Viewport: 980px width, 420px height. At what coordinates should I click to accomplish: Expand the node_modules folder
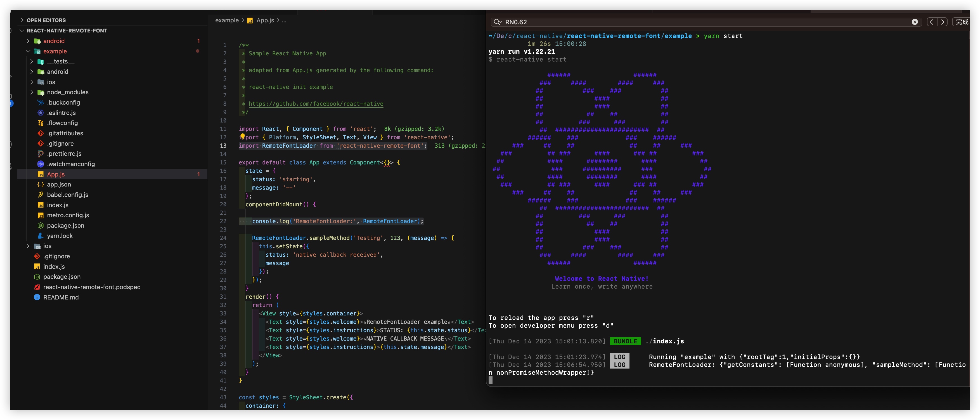click(x=32, y=92)
